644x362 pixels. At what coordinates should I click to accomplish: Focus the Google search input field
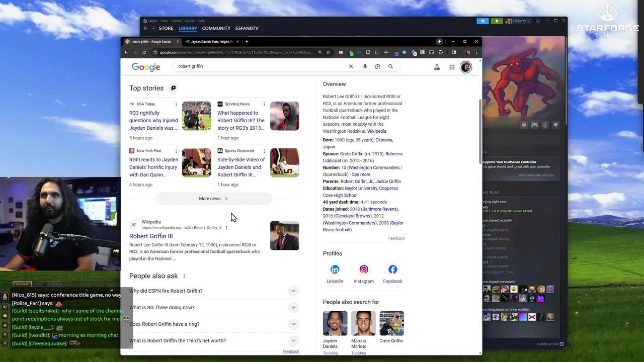262,66
